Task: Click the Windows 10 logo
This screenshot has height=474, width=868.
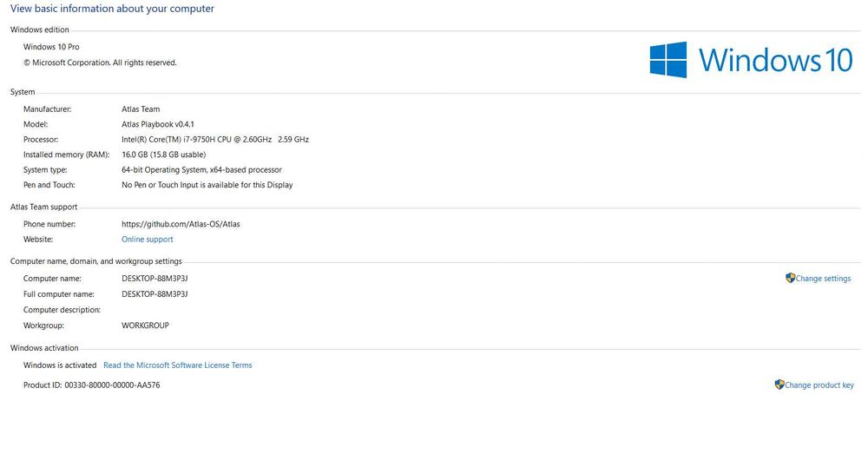Action: [x=751, y=60]
